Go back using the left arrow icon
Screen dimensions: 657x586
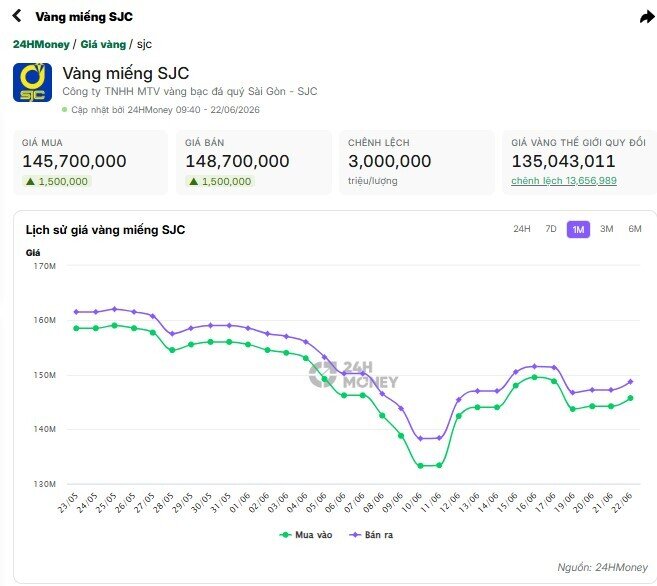(17, 16)
